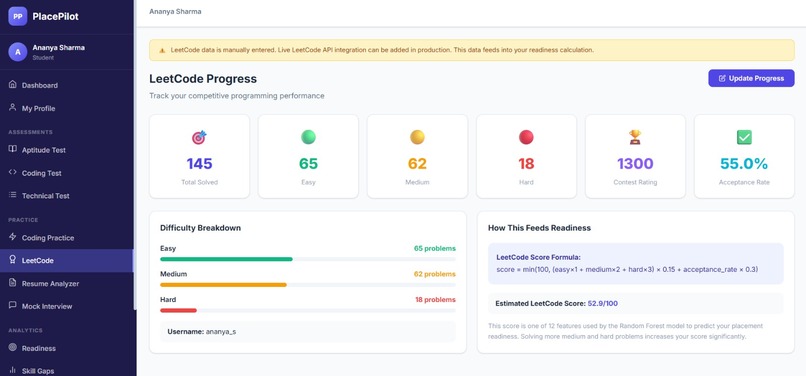Click the '65 problems' label

point(435,248)
